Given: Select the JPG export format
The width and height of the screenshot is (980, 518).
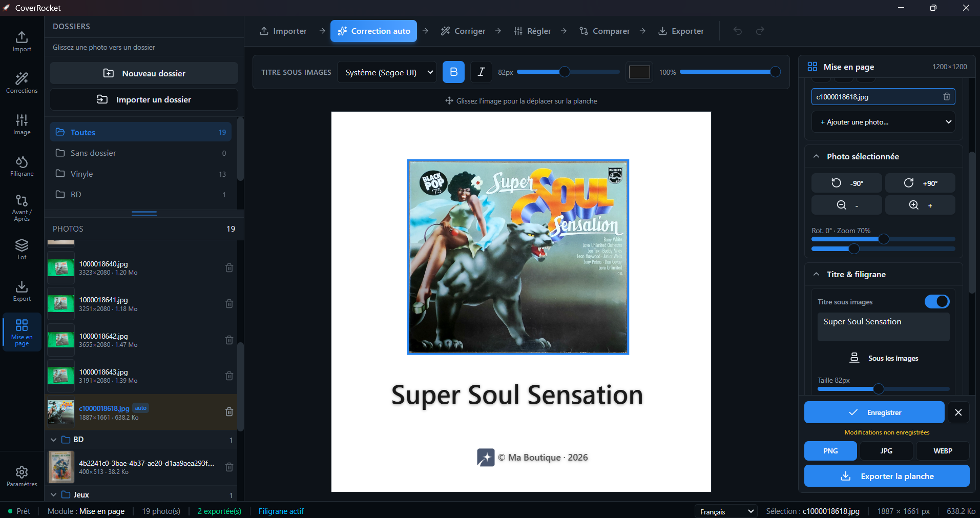Looking at the screenshot, I should click(x=886, y=451).
